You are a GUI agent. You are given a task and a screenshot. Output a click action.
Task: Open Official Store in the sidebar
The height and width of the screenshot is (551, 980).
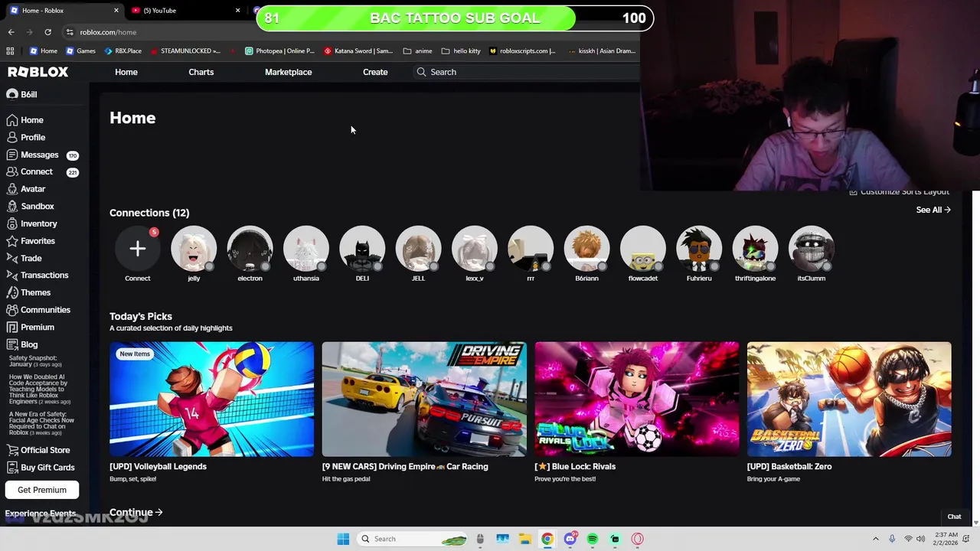pyautogui.click(x=38, y=450)
